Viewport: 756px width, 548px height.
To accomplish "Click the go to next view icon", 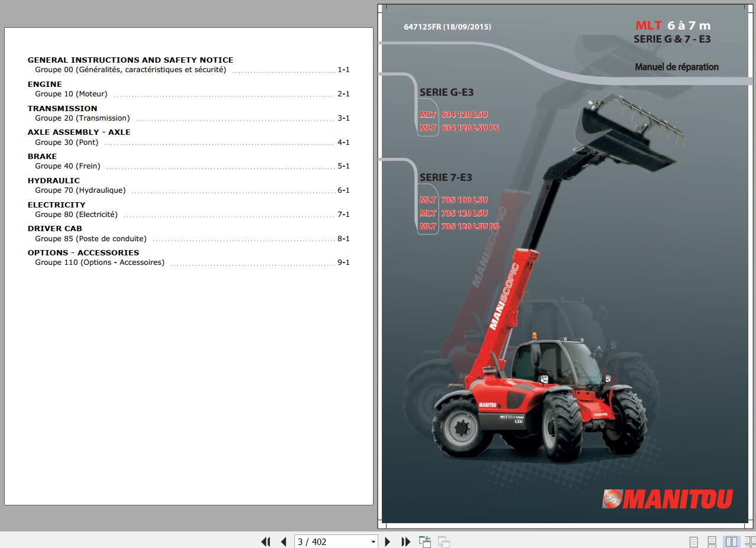I will click(x=444, y=541).
